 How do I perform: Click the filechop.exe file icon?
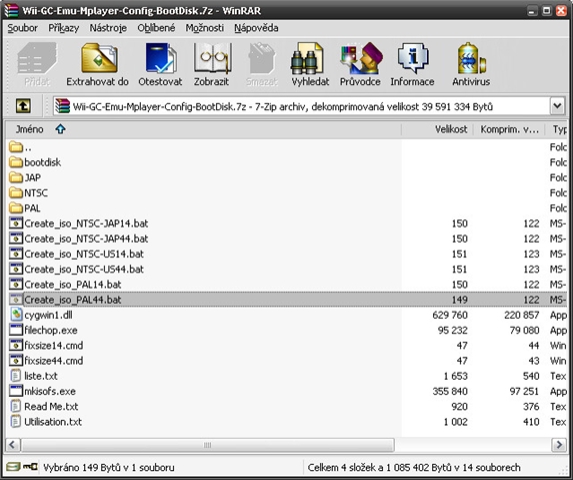click(16, 330)
